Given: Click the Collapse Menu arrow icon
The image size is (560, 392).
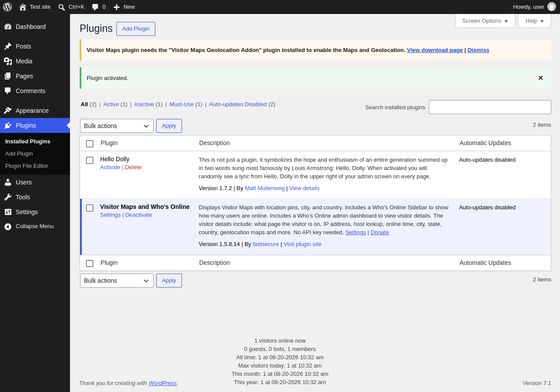Looking at the screenshot, I should (x=8, y=226).
